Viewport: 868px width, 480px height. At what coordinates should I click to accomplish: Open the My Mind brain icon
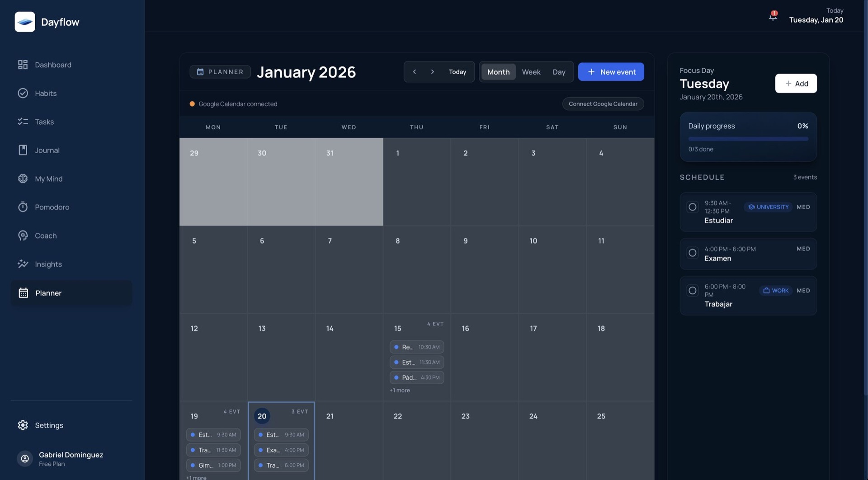(23, 179)
